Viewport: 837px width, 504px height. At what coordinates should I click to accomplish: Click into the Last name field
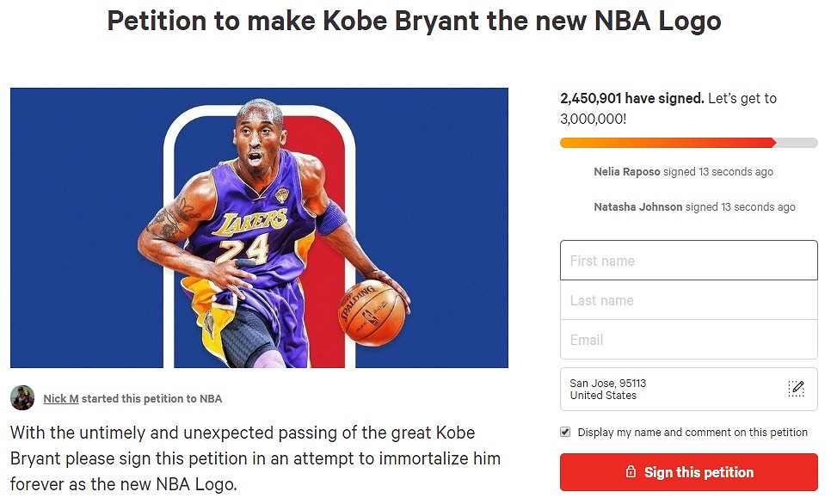pos(688,300)
